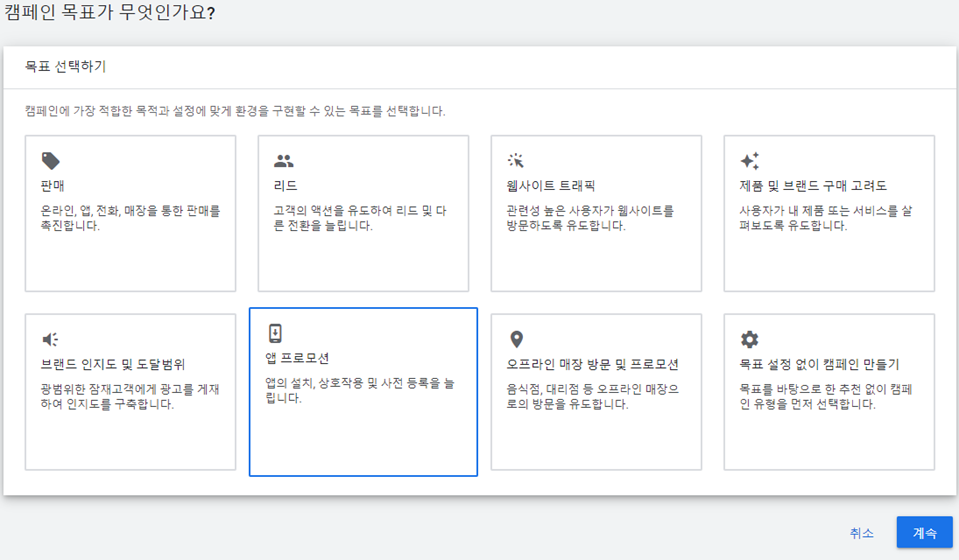Click the phone download icon for 앱 프로모션
This screenshot has width=959, height=560.
click(x=275, y=333)
